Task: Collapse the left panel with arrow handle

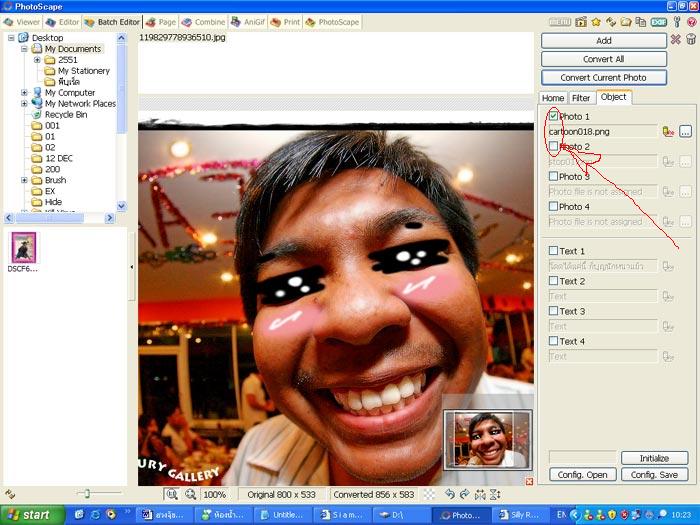Action: 132,267
